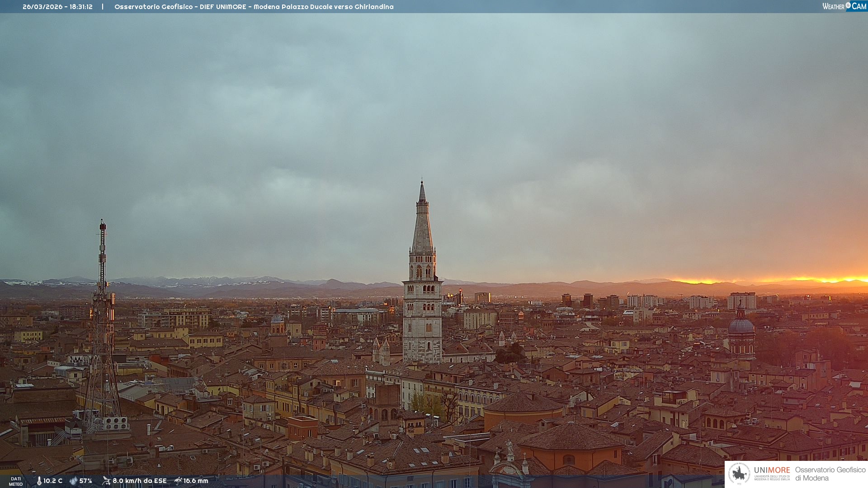
Task: Click the blue church dome on right
Action: [x=741, y=325]
